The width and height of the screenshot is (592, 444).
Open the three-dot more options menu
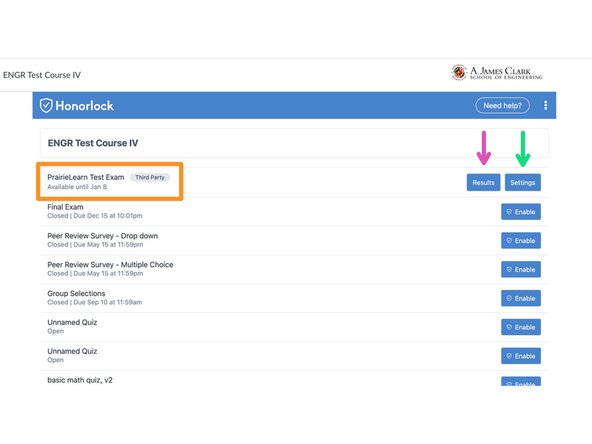tap(545, 105)
